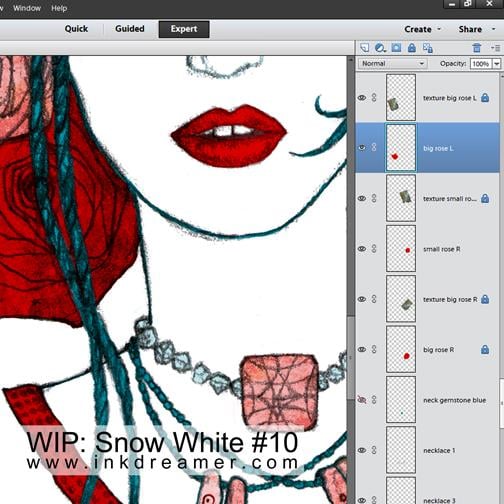Select the texture big rose L thumbnail
Image resolution: width=504 pixels, height=504 pixels.
[401, 97]
